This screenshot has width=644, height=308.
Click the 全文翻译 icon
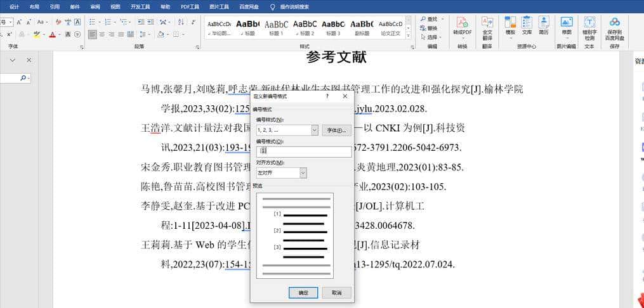coord(487,27)
